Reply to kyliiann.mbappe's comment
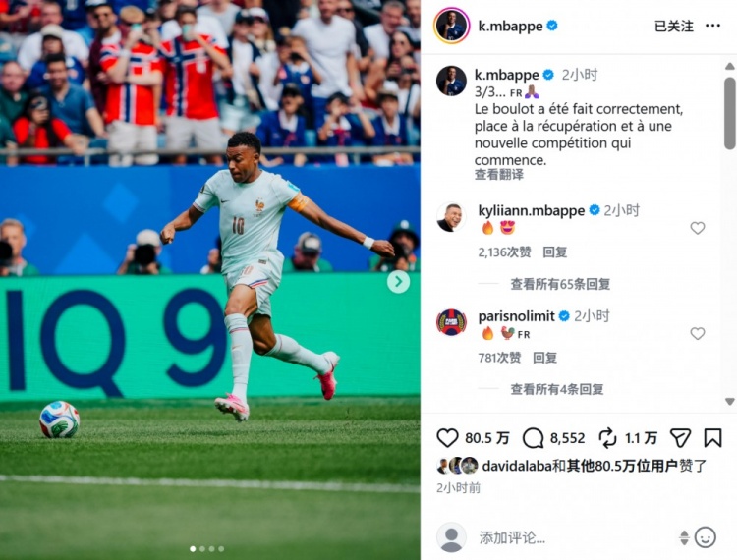Image resolution: width=737 pixels, height=560 pixels. [x=554, y=252]
